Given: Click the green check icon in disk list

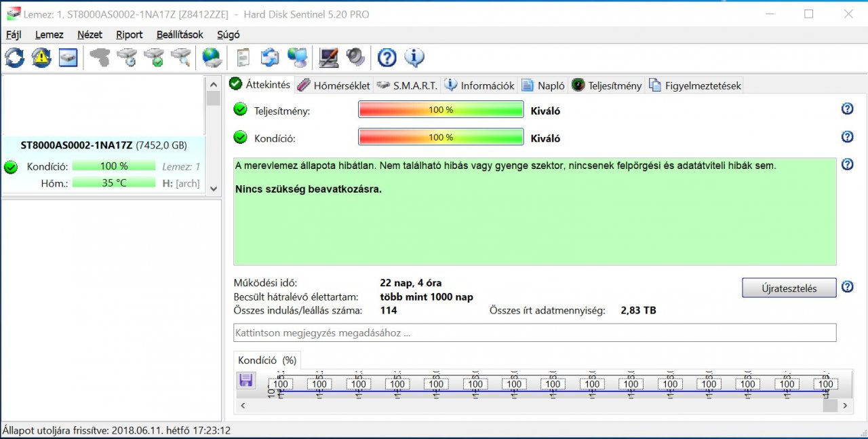Looking at the screenshot, I should pyautogui.click(x=11, y=167).
